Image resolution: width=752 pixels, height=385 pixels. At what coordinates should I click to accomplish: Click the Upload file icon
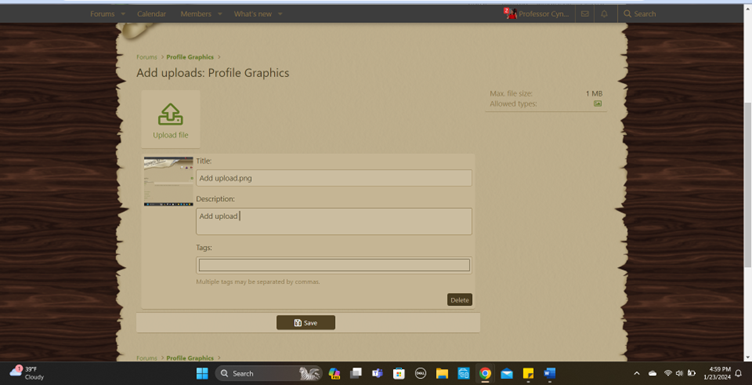(x=170, y=115)
